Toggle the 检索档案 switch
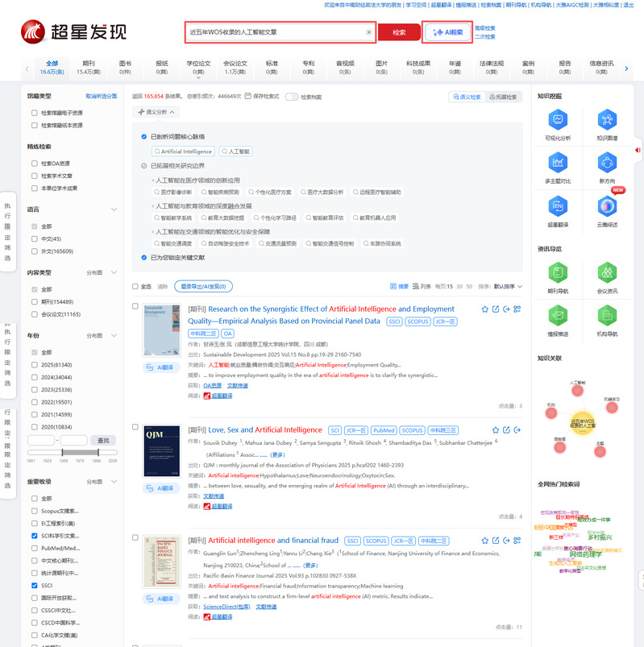Image resolution: width=644 pixels, height=647 pixels. tap(291, 97)
